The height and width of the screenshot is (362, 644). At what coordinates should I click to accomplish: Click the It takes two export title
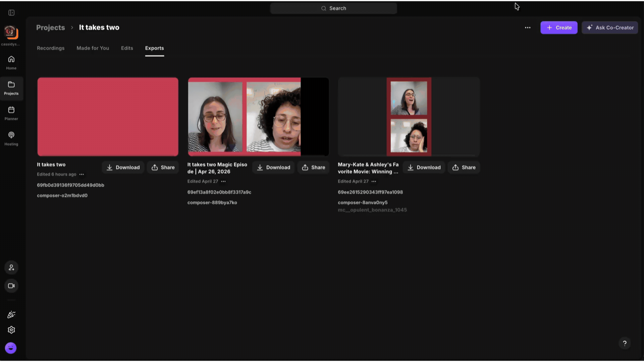point(51,165)
